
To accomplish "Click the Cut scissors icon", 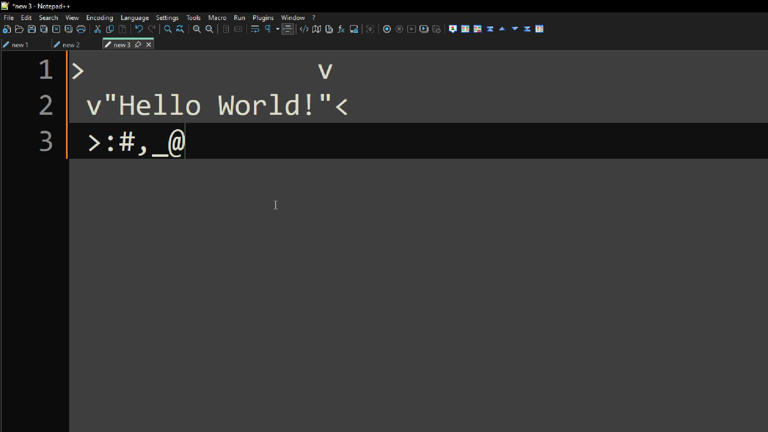I will click(97, 29).
